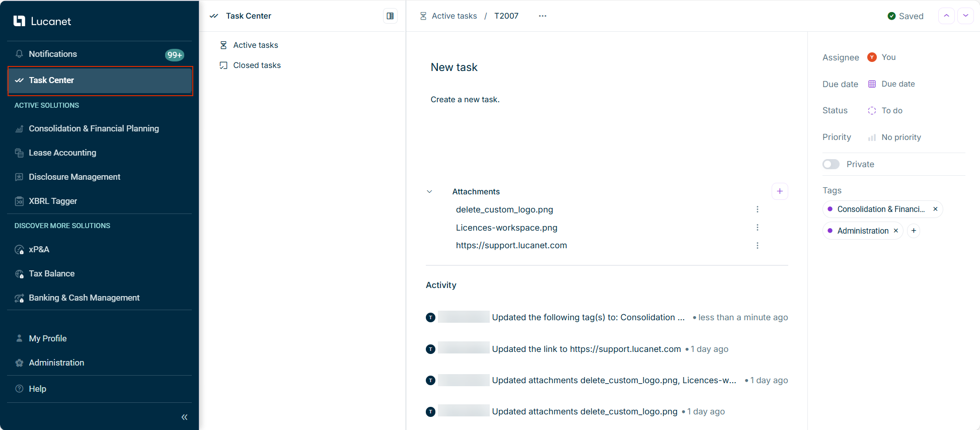This screenshot has width=980, height=430.
Task: Click the plus icon to add attachment
Action: (780, 191)
